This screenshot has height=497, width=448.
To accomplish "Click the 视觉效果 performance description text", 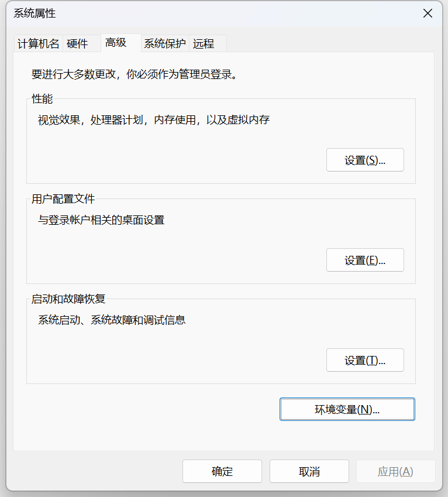I will pyautogui.click(x=154, y=120).
